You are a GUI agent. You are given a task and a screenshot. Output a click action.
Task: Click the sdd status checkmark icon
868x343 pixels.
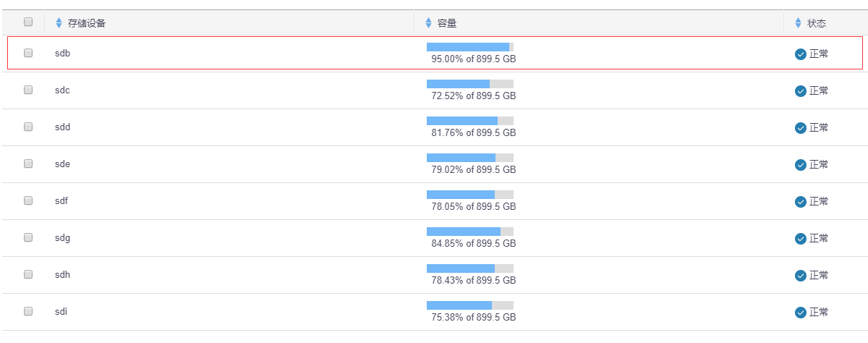click(801, 128)
